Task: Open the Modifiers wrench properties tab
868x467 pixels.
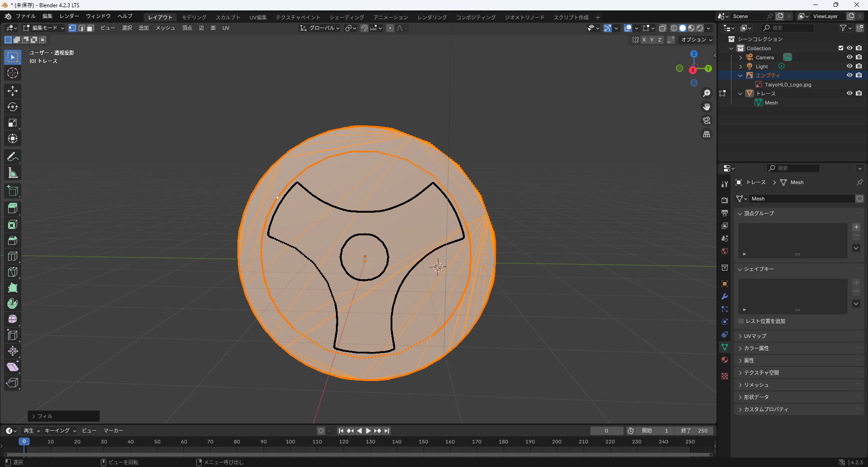Action: click(725, 296)
